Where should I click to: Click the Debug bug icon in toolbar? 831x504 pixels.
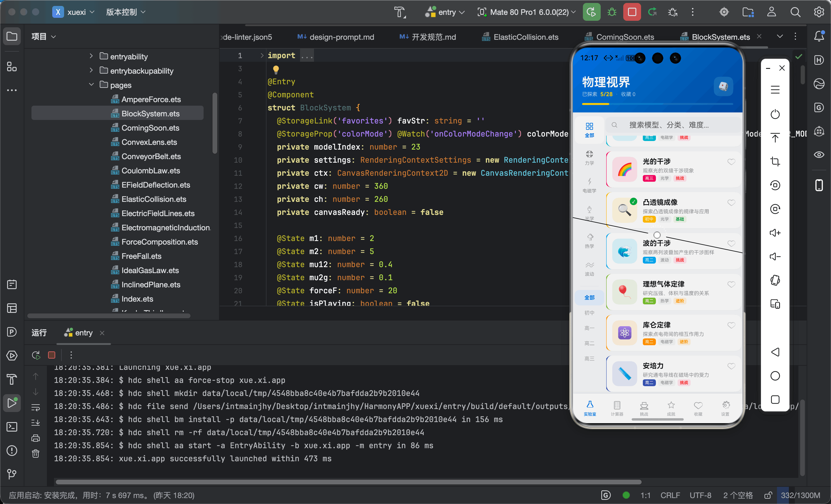pyautogui.click(x=611, y=12)
